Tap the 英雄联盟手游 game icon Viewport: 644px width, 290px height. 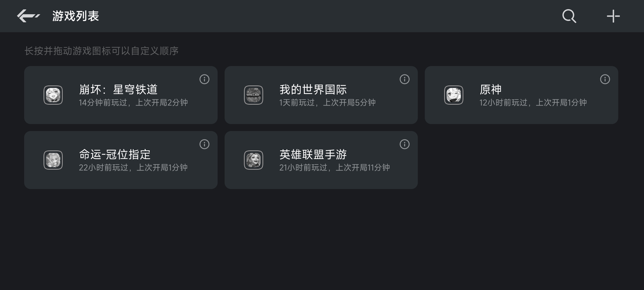point(254,160)
